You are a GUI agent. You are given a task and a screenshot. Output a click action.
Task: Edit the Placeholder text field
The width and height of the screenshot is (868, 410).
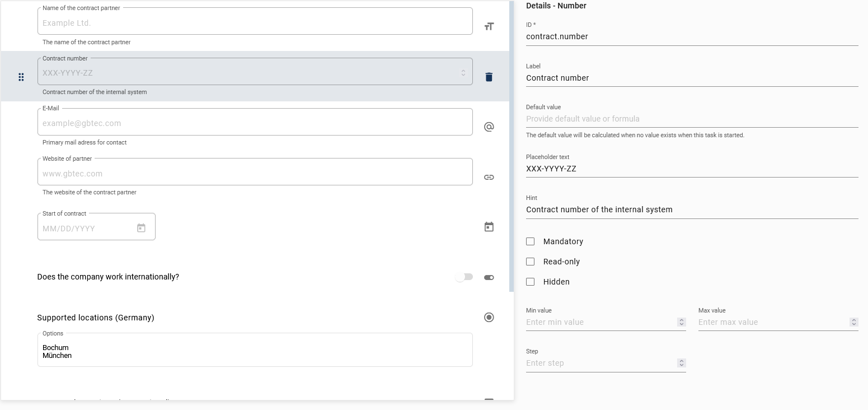[692, 169]
